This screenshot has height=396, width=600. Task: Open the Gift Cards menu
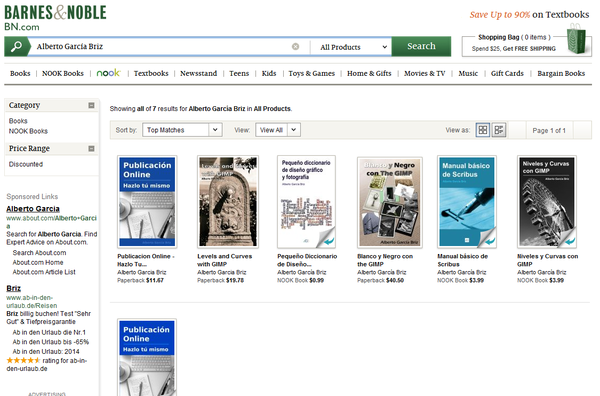[507, 73]
